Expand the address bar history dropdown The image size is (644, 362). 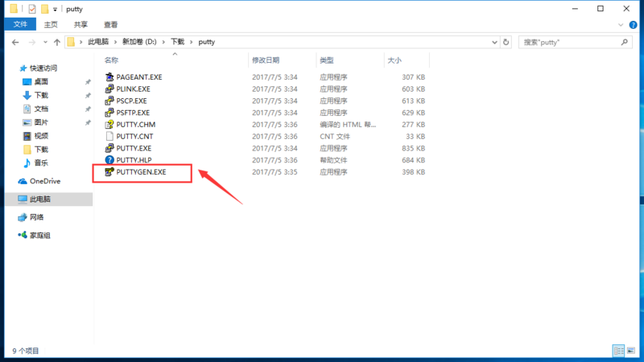(x=494, y=42)
